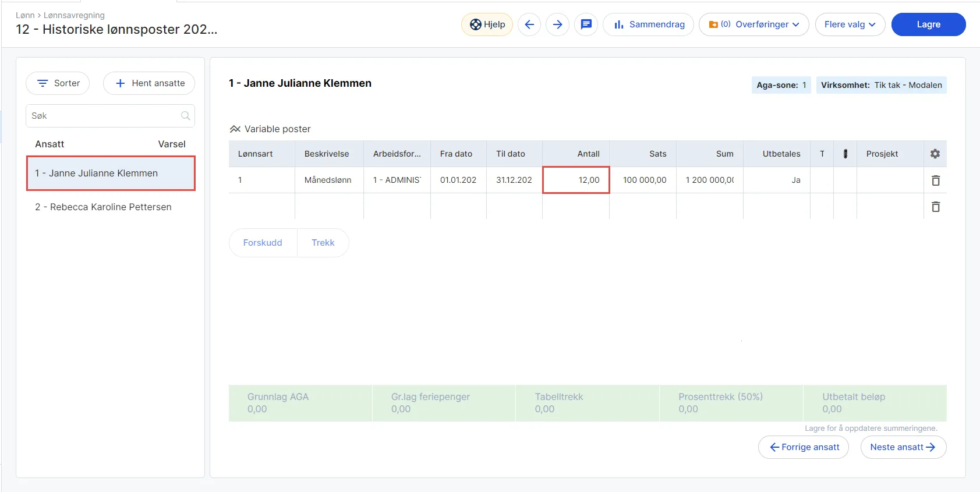Click the back arrow navigation icon

(x=529, y=24)
